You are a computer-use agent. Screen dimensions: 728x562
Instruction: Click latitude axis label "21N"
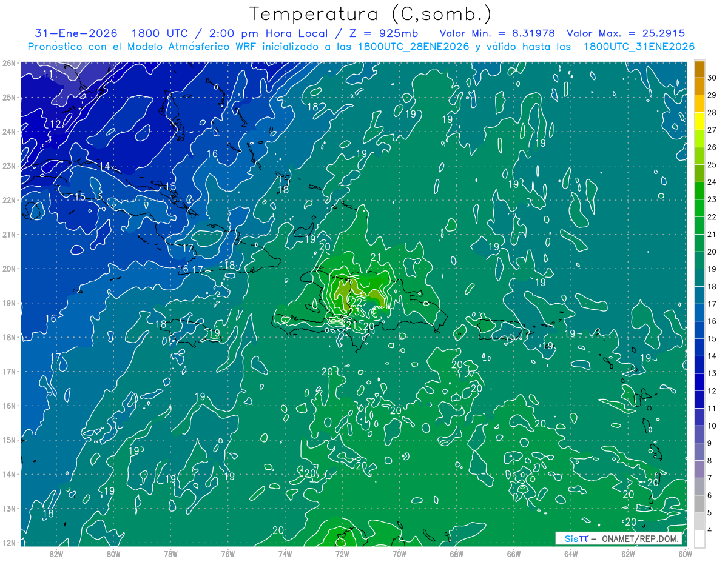tap(9, 234)
